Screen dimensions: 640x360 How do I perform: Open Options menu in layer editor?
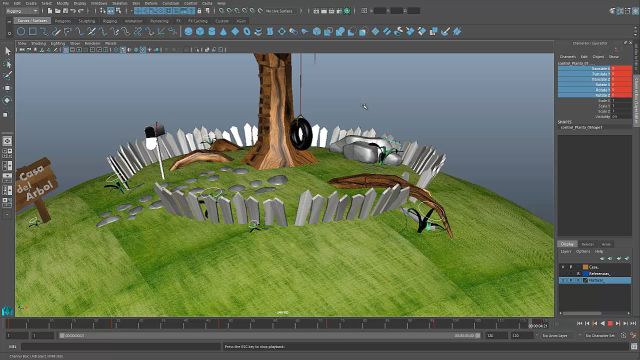point(583,251)
